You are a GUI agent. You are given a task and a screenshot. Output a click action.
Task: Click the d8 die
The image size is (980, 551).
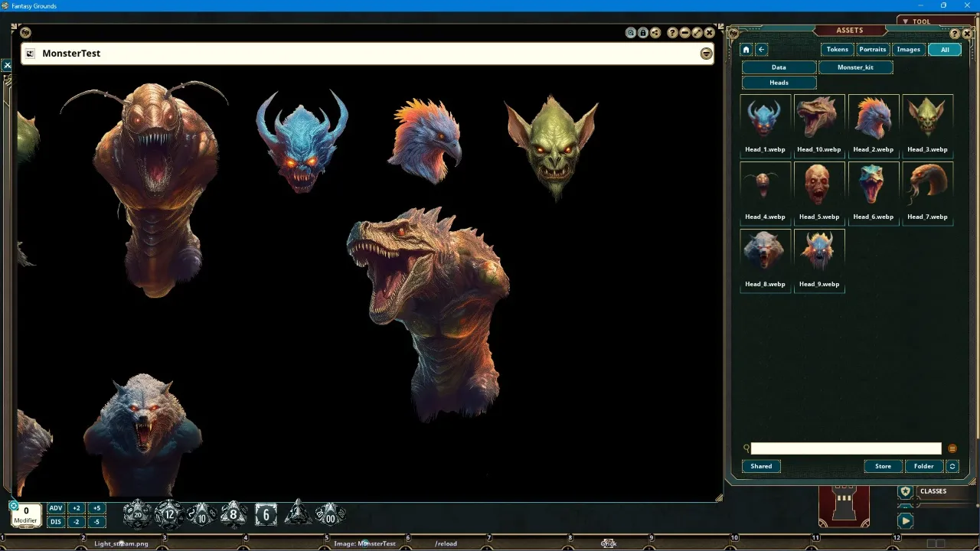coord(234,514)
